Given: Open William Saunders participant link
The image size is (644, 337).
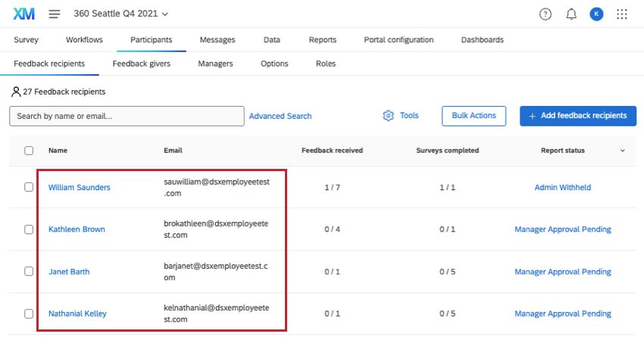Looking at the screenshot, I should click(80, 187).
